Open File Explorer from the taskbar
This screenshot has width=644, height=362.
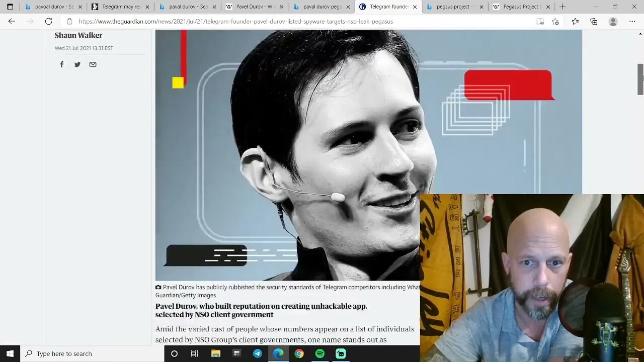pos(216,353)
